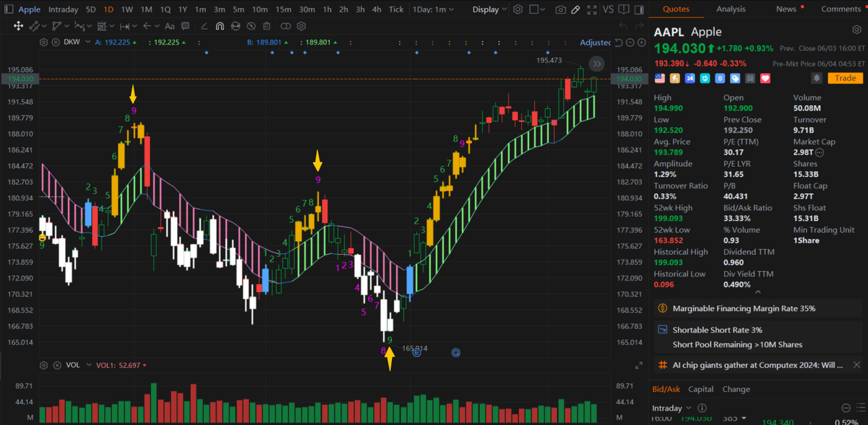Switch chart to 1D timeframe
This screenshot has width=868, height=425.
109,9
